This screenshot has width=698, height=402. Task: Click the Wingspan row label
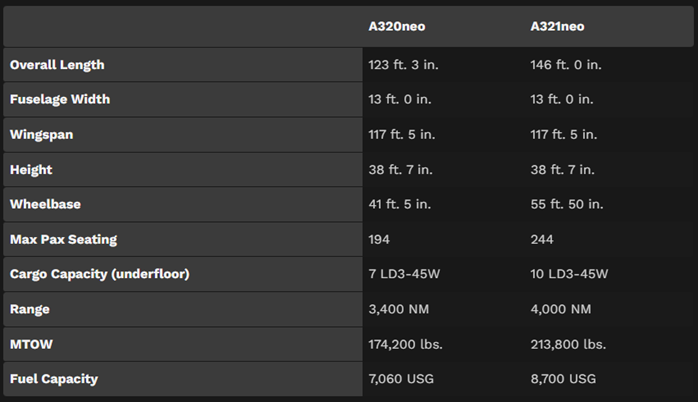pyautogui.click(x=41, y=134)
